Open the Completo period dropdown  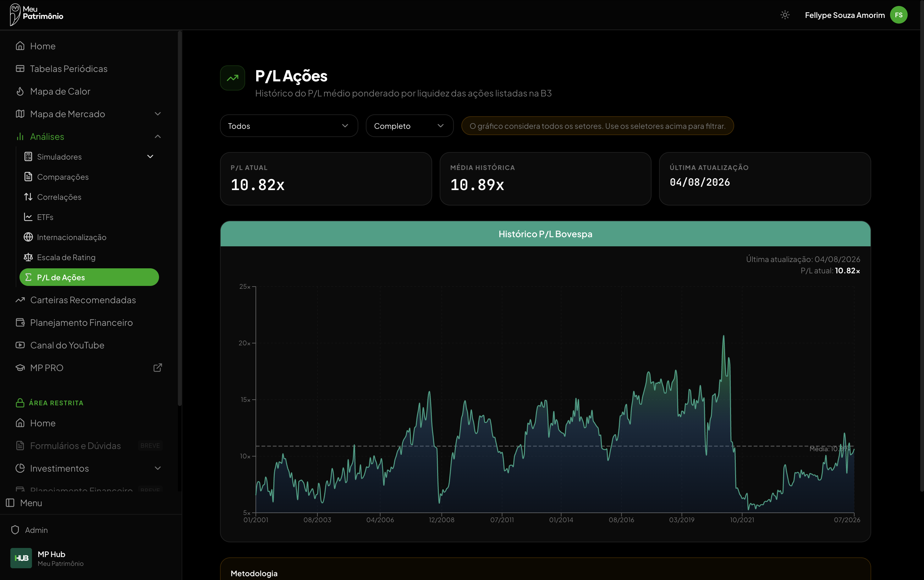410,126
